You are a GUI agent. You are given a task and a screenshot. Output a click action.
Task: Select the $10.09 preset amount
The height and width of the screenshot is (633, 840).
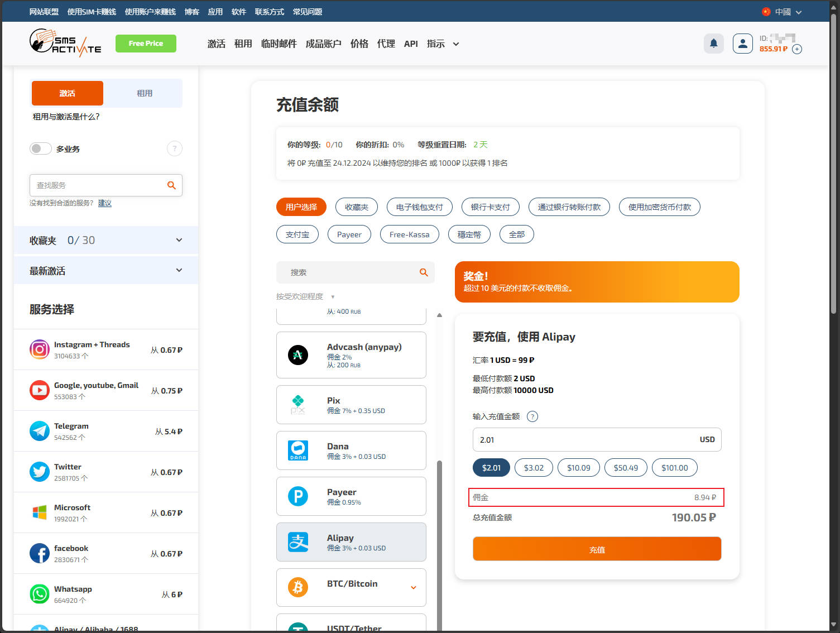[578, 468]
